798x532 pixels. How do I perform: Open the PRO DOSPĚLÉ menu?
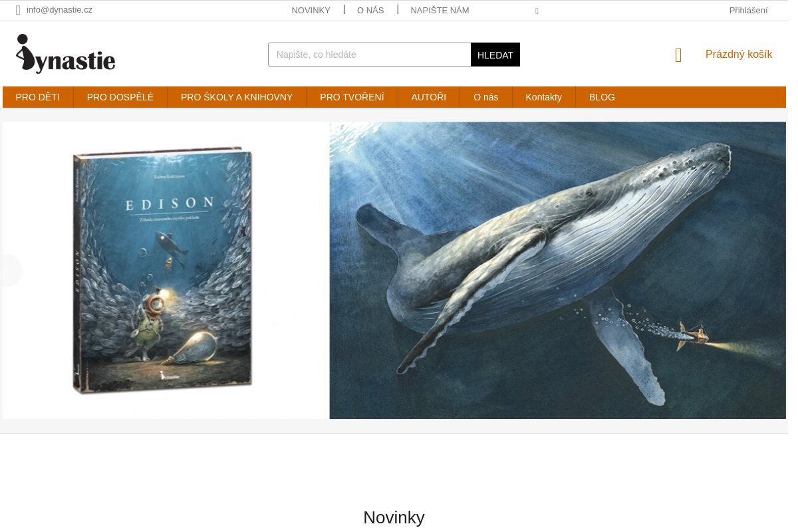[x=120, y=97]
